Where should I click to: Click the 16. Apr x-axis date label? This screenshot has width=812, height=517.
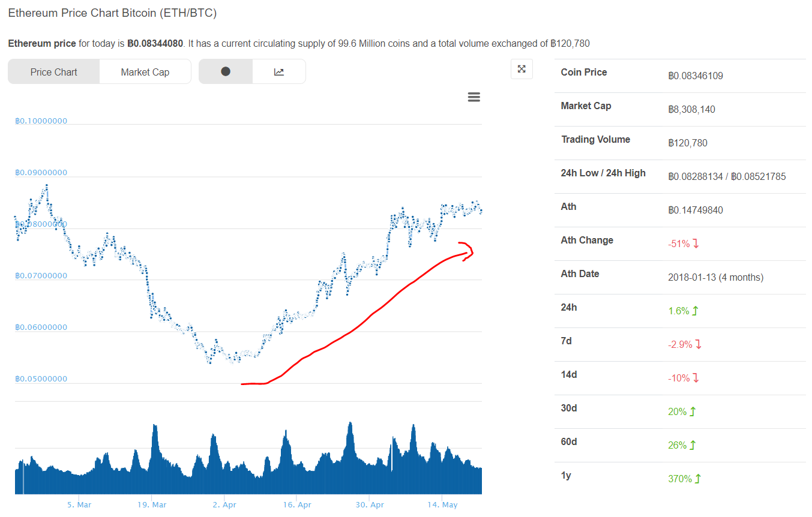pyautogui.click(x=296, y=505)
